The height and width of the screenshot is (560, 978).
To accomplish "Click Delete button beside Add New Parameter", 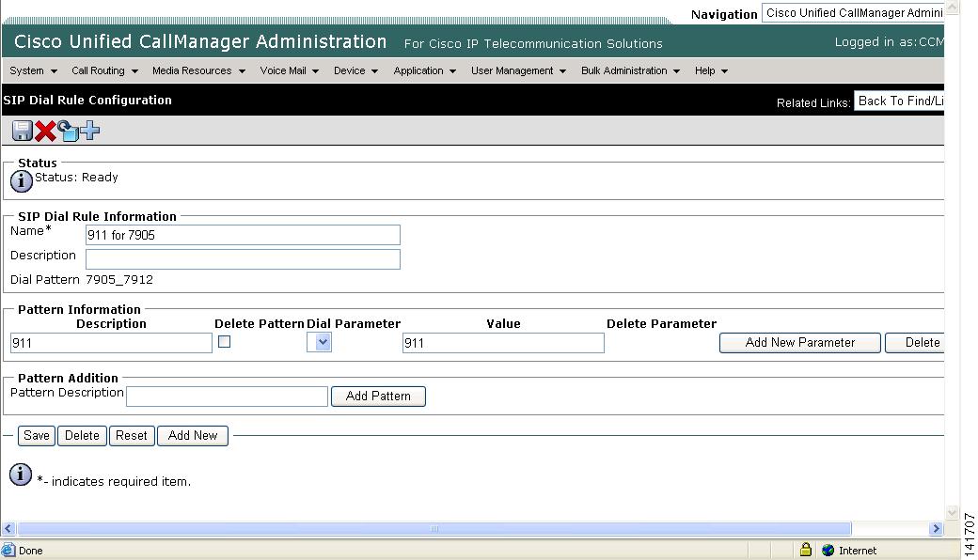I will pyautogui.click(x=915, y=343).
